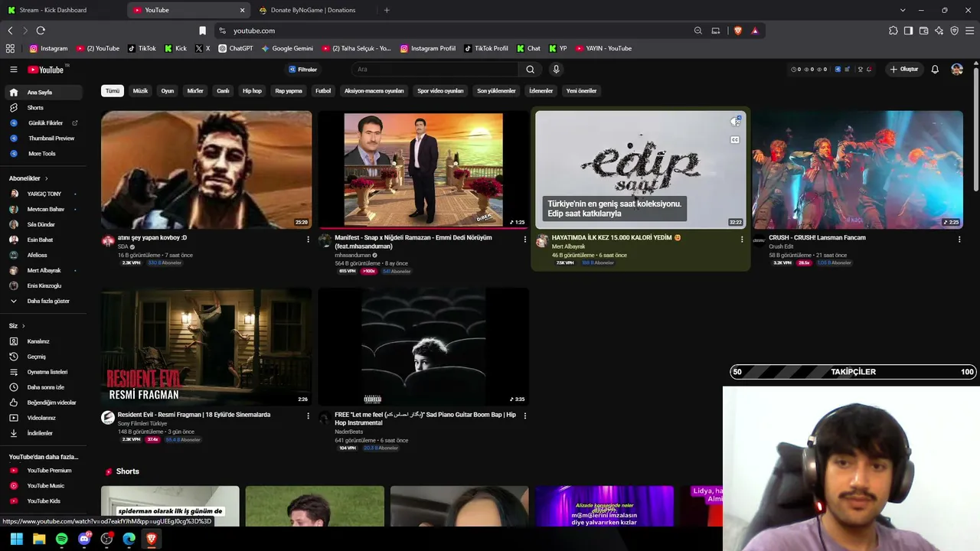Go back in browser history

pyautogui.click(x=10, y=31)
